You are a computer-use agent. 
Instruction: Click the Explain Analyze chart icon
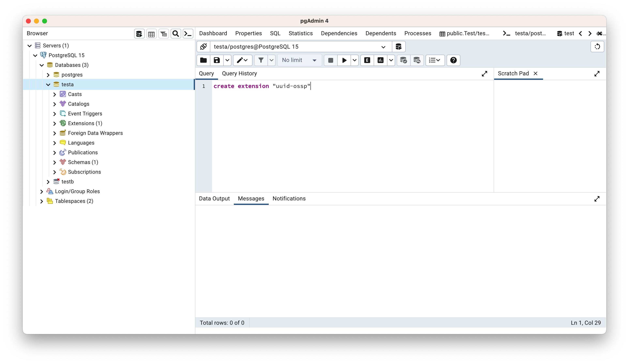[380, 60]
